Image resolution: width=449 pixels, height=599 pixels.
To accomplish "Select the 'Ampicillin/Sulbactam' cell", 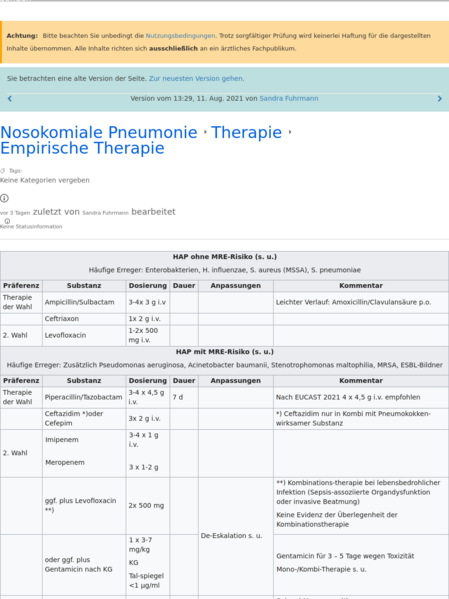I will click(x=84, y=302).
